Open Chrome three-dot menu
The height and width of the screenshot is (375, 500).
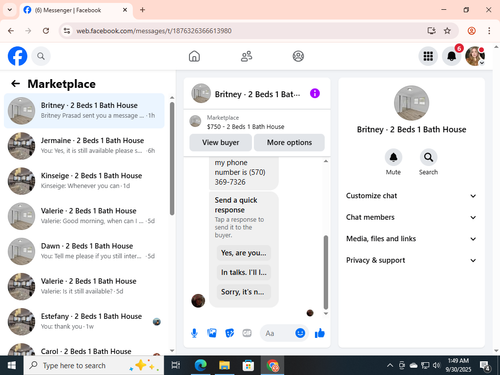click(x=489, y=31)
